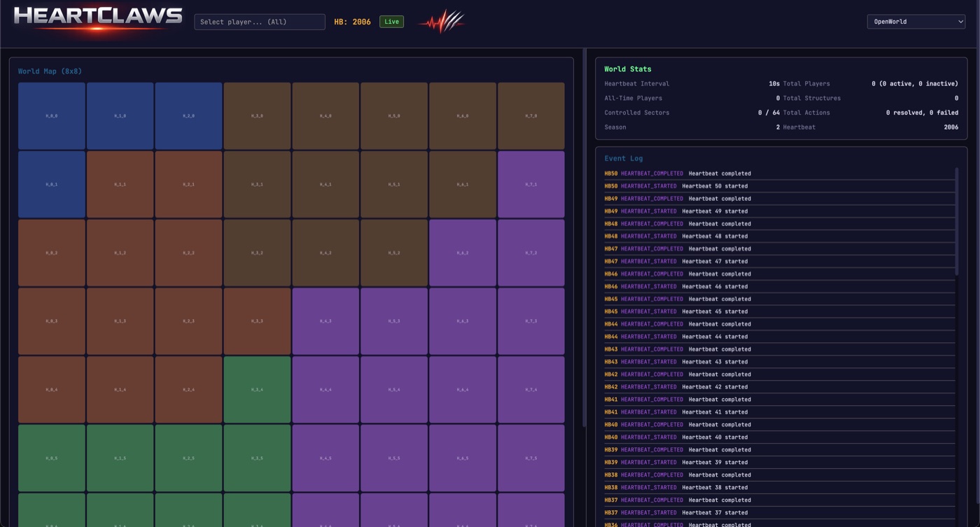Image resolution: width=980 pixels, height=527 pixels.
Task: Click the HB49 Heartbeat completed log entry
Action: coord(779,199)
